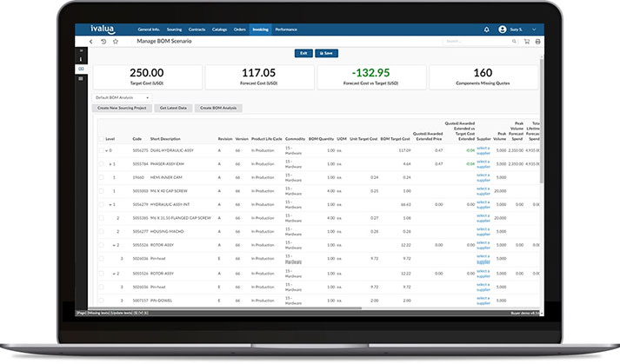Click select a supplier for HYDRAULIC-ASSY-INT
620x364 pixels.
coord(483,205)
